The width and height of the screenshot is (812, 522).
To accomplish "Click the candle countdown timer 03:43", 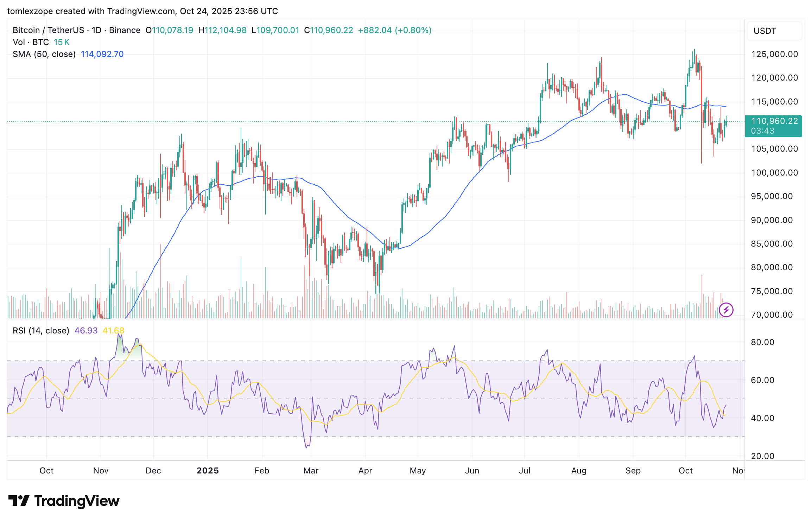I will 762,131.
